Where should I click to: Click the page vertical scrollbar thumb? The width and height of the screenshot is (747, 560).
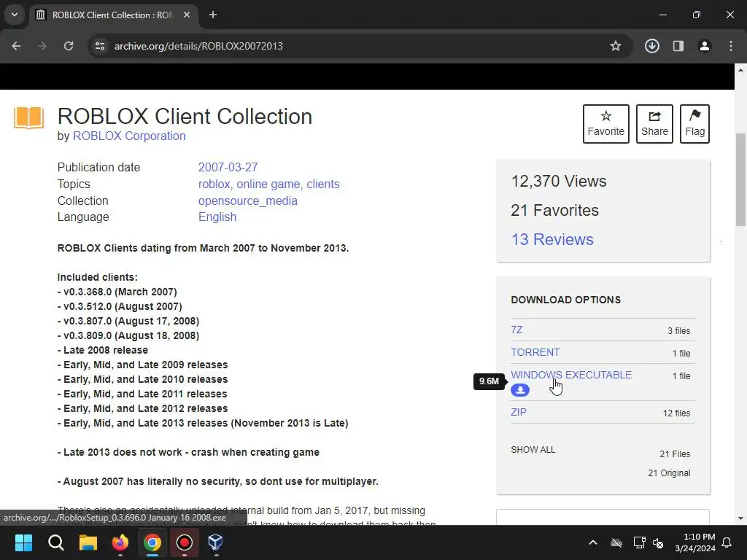(740, 179)
